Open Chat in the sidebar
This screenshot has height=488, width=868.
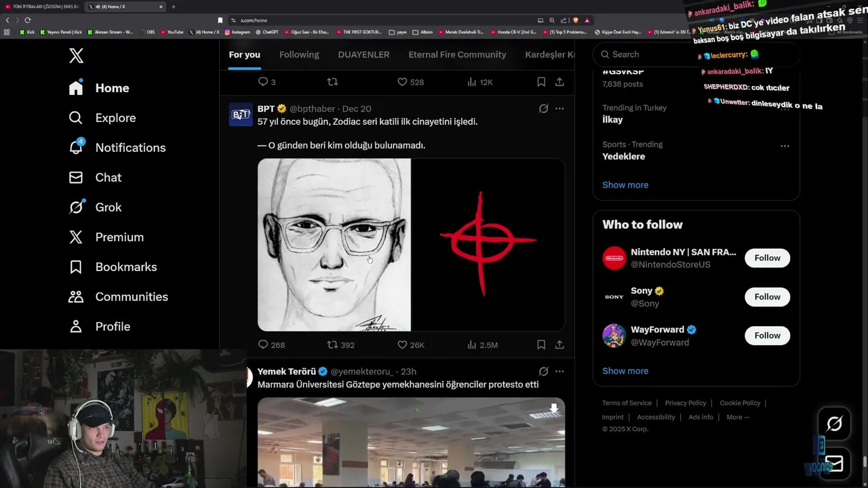pos(95,178)
